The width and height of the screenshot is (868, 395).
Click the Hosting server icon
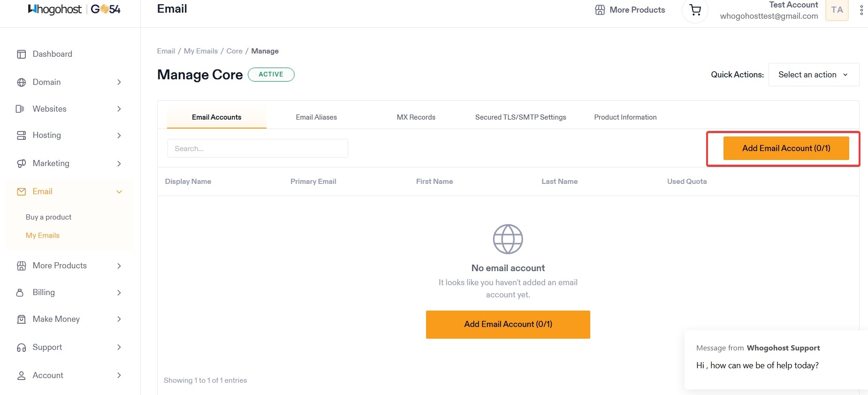click(21, 136)
